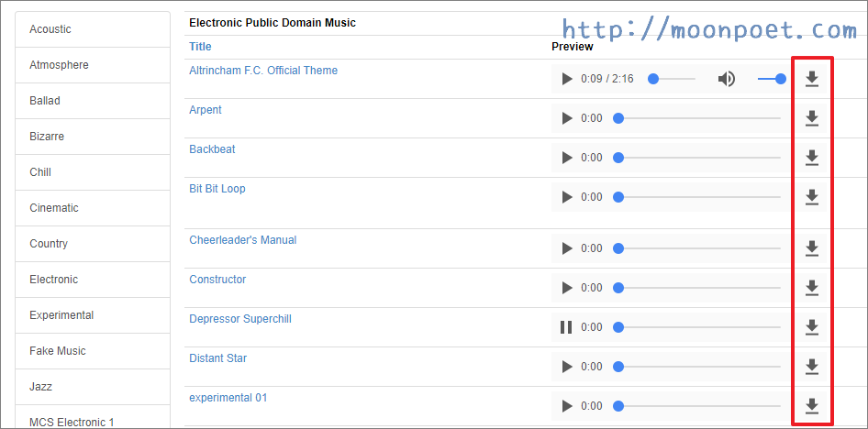Adjust the Altrincham F.C. volume slider
868x429 pixels.
click(771, 79)
